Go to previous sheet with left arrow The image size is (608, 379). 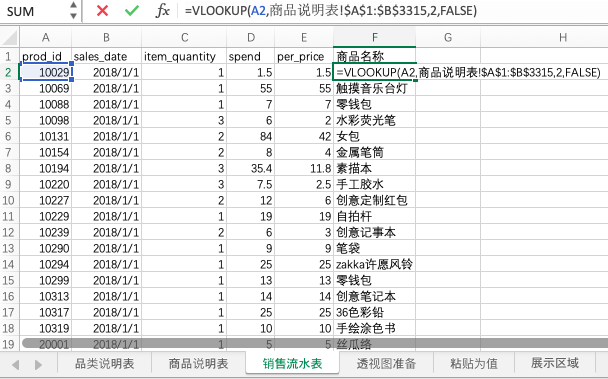pyautogui.click(x=16, y=365)
